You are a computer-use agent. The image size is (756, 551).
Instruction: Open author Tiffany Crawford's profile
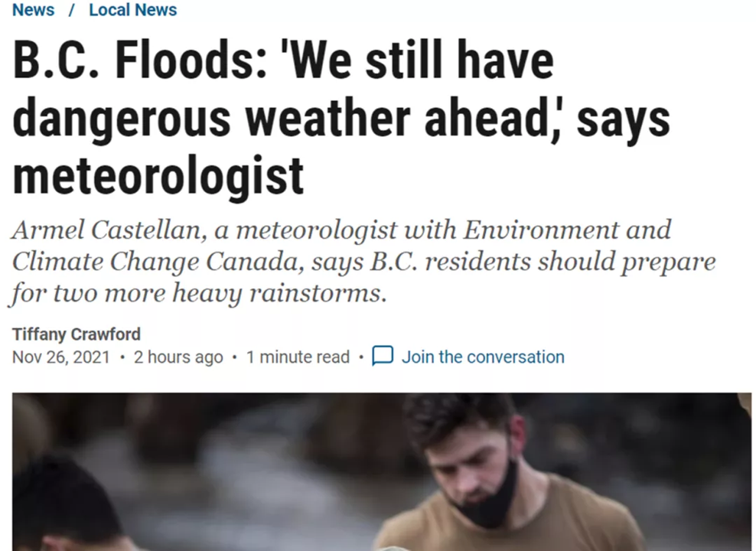coord(77,334)
